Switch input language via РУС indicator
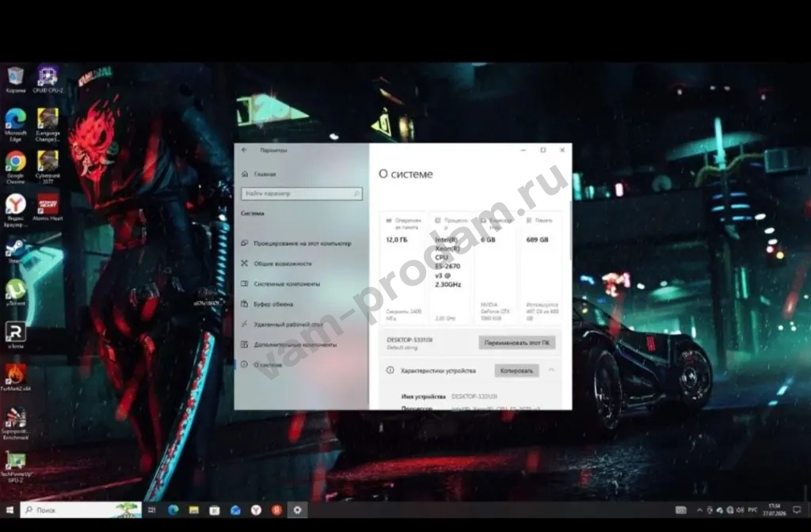Screen dimensions: 811x532 point(752,511)
